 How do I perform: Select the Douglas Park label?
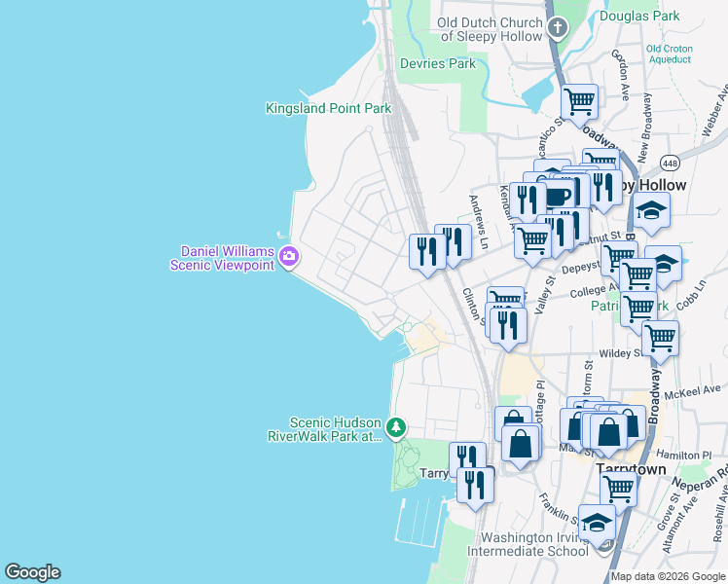coord(639,17)
